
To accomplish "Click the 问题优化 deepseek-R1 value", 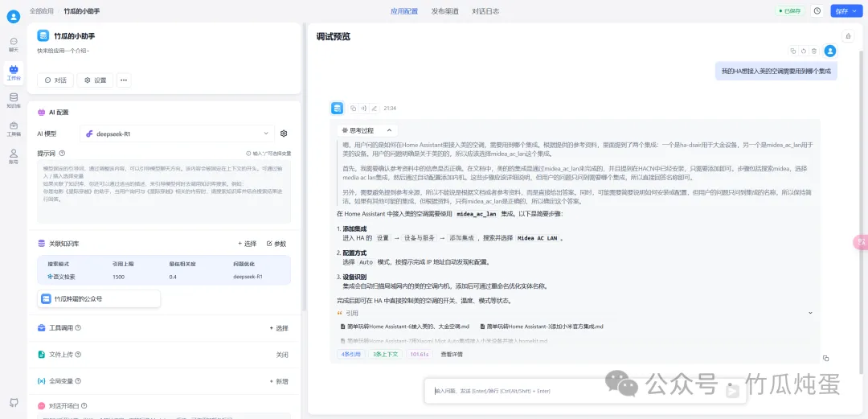I will (248, 277).
